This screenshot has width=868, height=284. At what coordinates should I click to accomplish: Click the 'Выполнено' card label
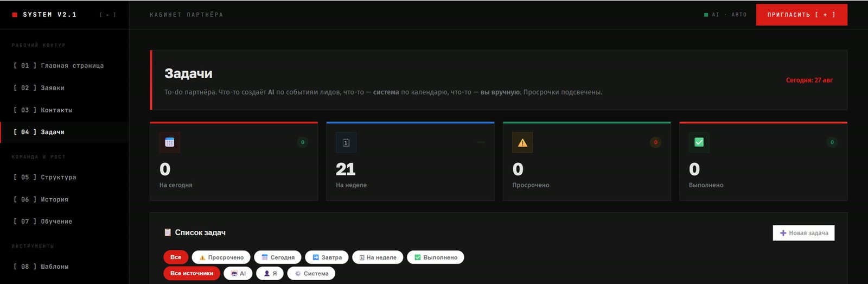(706, 185)
